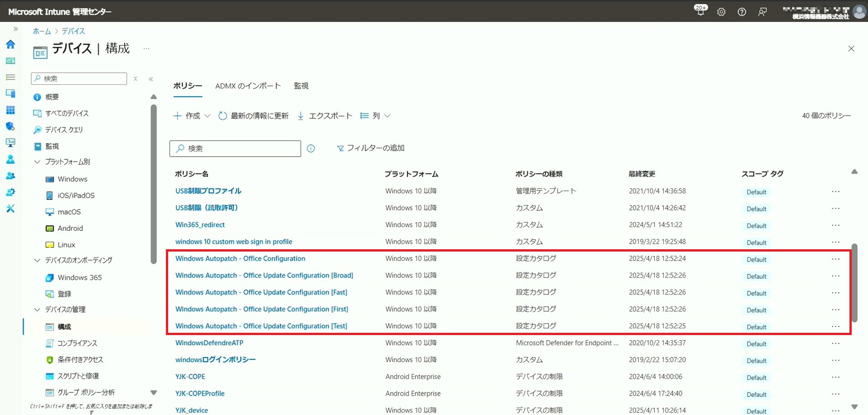Image resolution: width=868 pixels, height=415 pixels.
Task: Open row menu for YJK-COPE
Action: coord(835,377)
